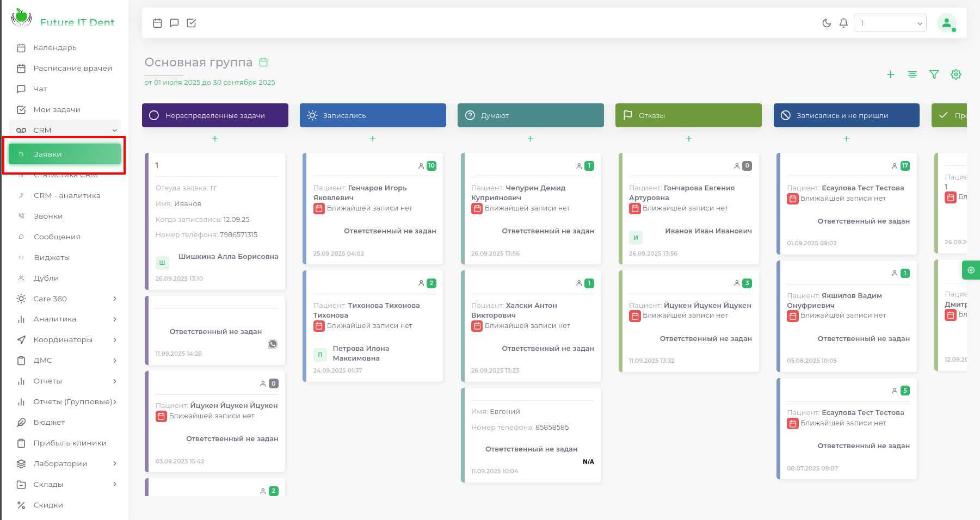Click the calendar icon next to Основная группа

tap(263, 62)
